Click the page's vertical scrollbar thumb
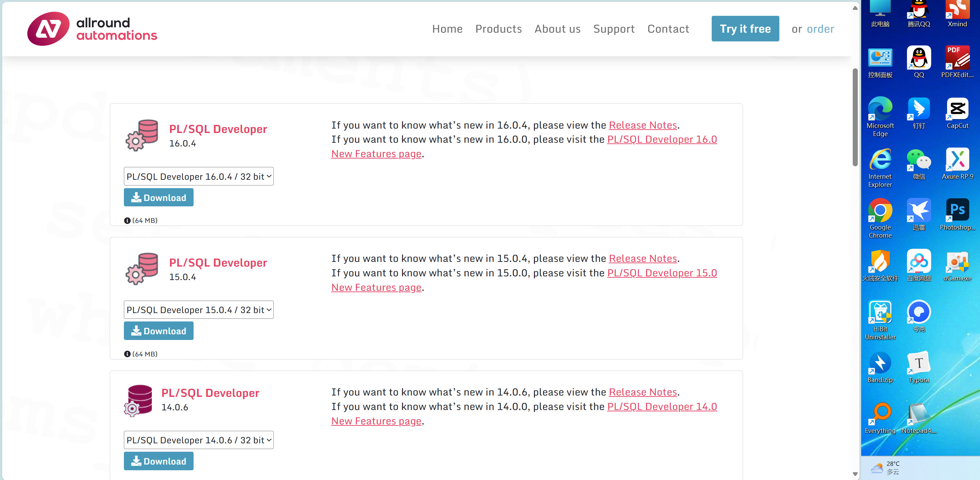Screen dimensions: 980x480 [855, 117]
